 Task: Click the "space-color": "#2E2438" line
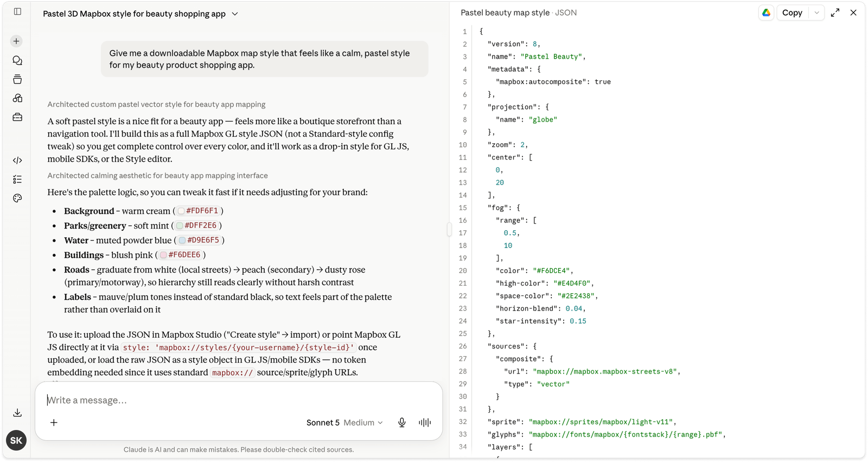pos(546,296)
